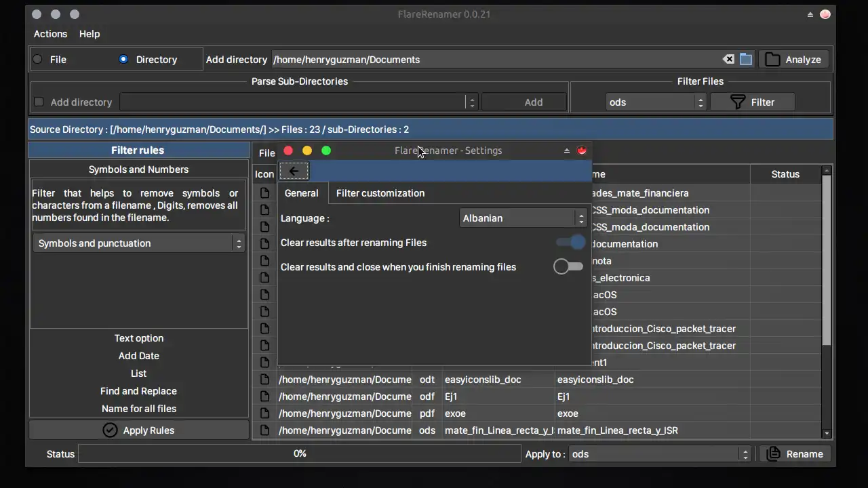Click the file icon for easyiconslib_doc row
Screen dimensions: 868x488
tap(264, 380)
